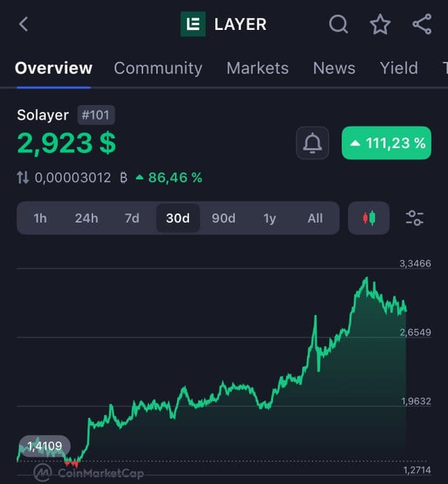
Task: Share the LAYER page
Action: (x=422, y=24)
